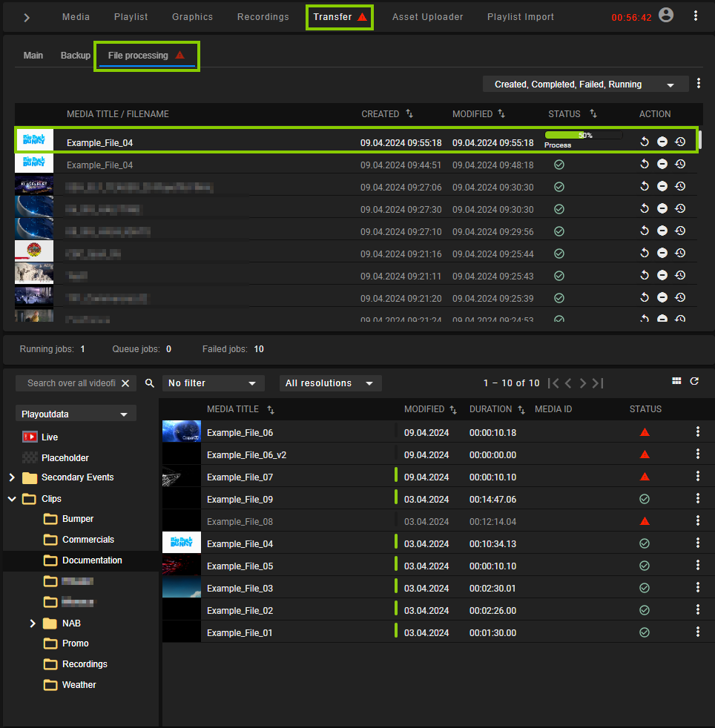Go to the last page of media results
The width and height of the screenshot is (715, 728).
coord(598,383)
